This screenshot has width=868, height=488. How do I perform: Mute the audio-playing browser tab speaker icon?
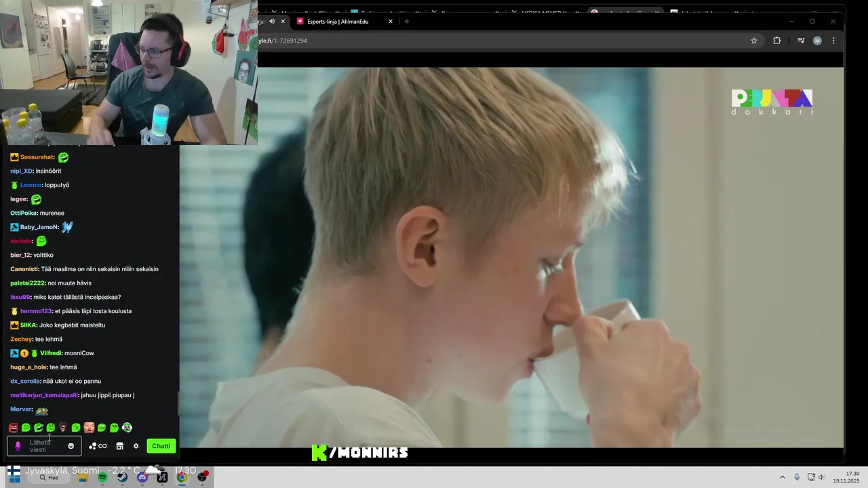[x=272, y=21]
